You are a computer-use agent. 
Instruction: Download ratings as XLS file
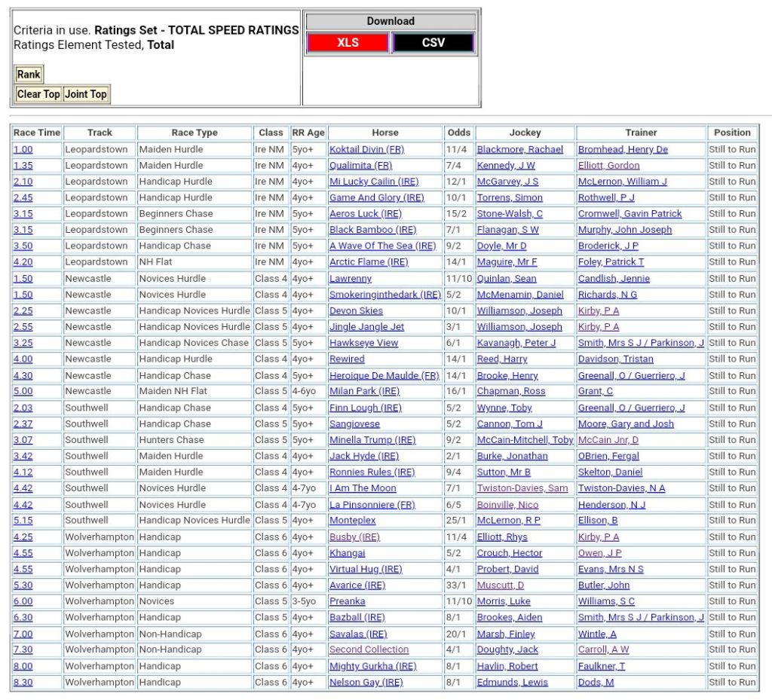click(x=348, y=43)
